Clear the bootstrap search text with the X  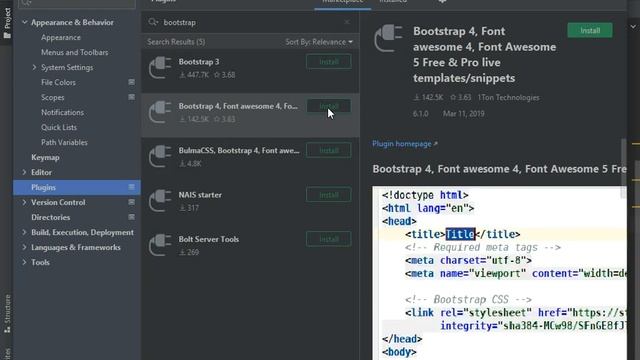pyautogui.click(x=347, y=22)
